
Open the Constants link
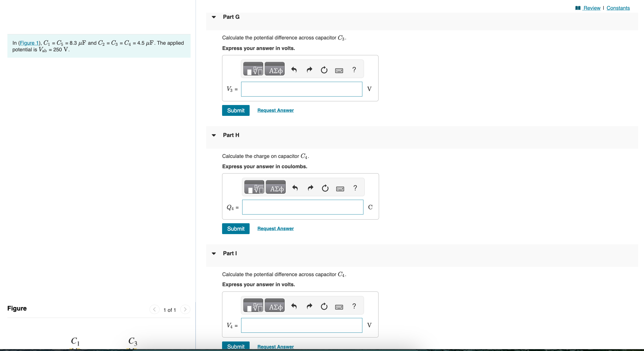618,8
